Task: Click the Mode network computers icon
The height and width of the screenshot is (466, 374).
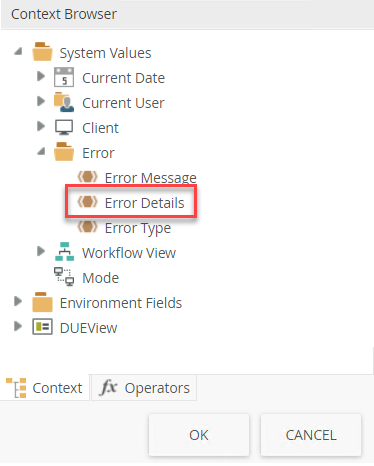Action: click(64, 277)
